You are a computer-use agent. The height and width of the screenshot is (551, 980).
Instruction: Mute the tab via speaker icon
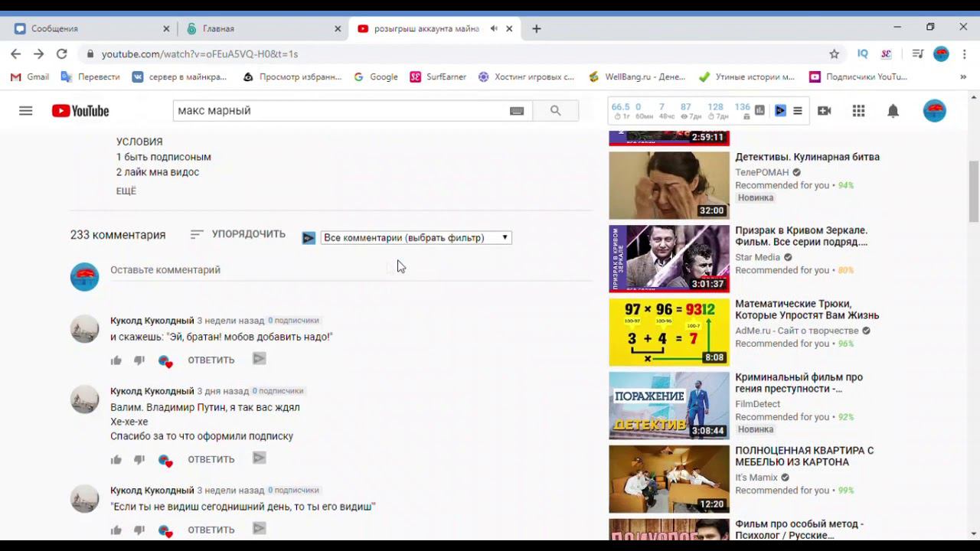click(494, 28)
